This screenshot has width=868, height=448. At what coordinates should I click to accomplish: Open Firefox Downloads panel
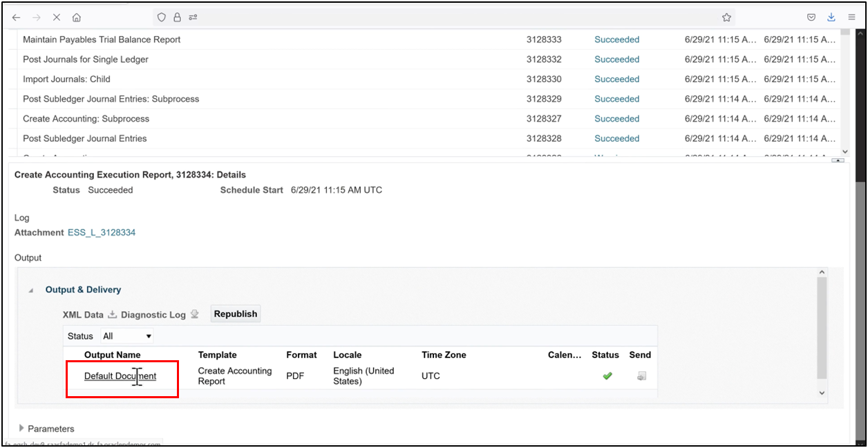point(831,17)
